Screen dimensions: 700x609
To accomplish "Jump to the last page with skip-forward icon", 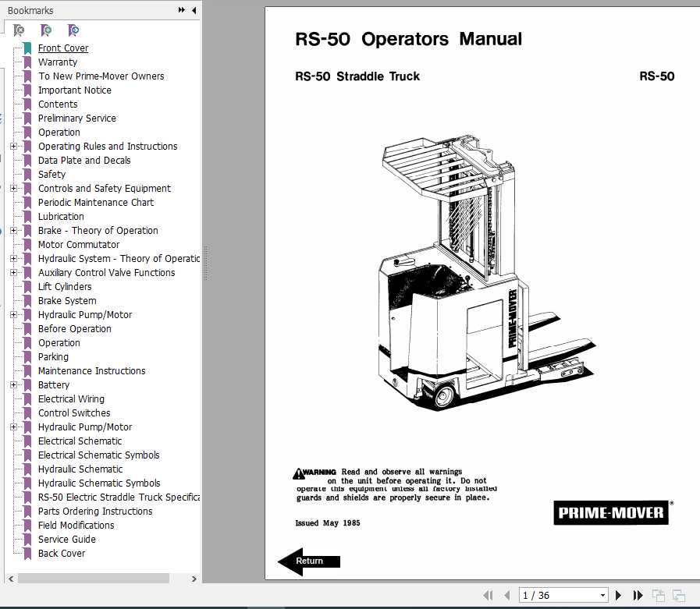I will tap(638, 595).
